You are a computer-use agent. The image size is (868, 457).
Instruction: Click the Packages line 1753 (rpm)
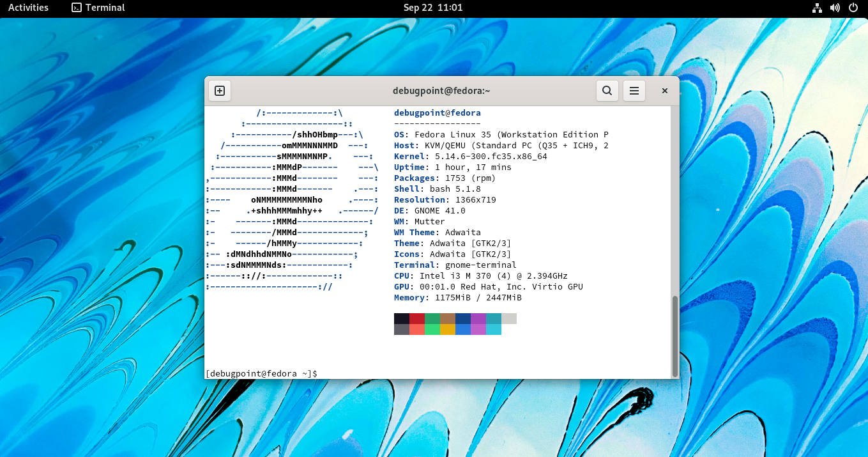tap(445, 178)
